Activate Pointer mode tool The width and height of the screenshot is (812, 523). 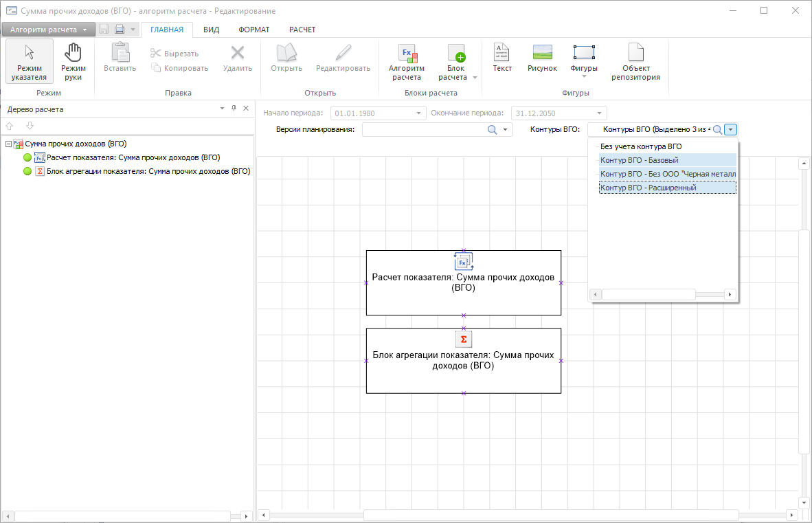[x=30, y=61]
